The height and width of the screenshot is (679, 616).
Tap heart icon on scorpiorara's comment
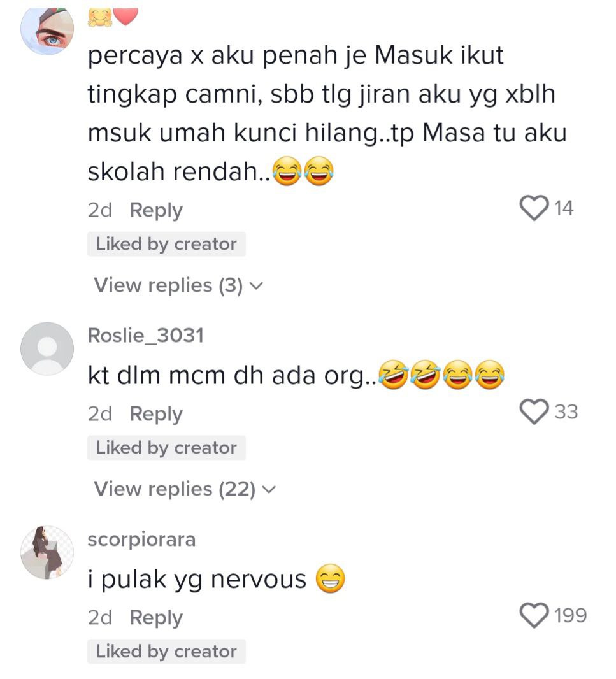point(534,615)
